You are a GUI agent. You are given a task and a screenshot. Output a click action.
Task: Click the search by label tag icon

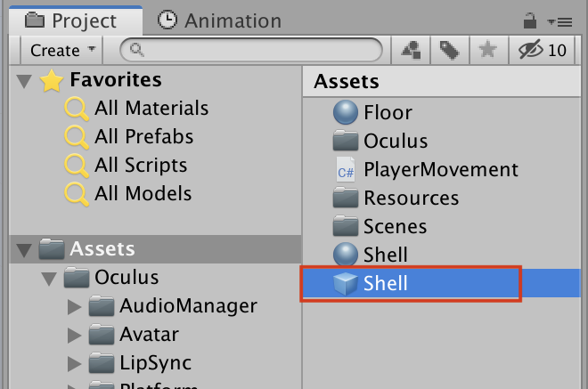coord(449,50)
